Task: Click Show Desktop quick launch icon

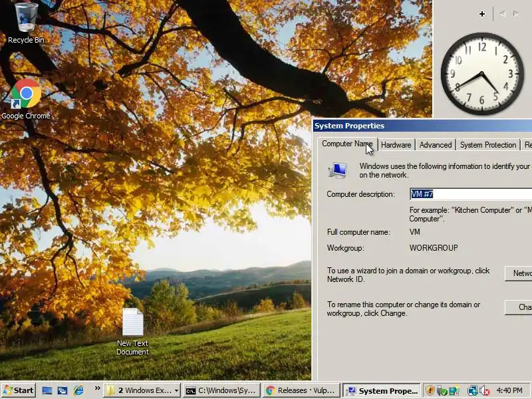Action: pyautogui.click(x=47, y=391)
